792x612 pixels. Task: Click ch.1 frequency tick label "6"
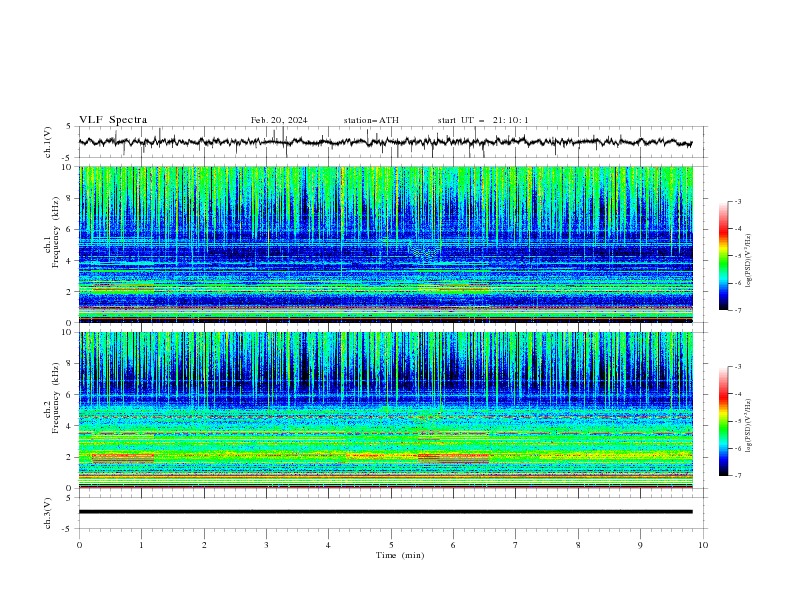[x=70, y=230]
